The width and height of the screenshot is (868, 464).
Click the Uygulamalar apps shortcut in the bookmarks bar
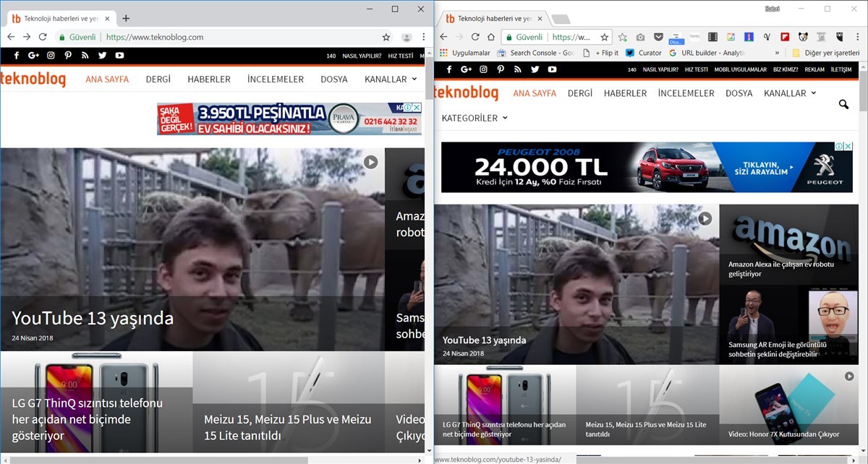pyautogui.click(x=464, y=53)
